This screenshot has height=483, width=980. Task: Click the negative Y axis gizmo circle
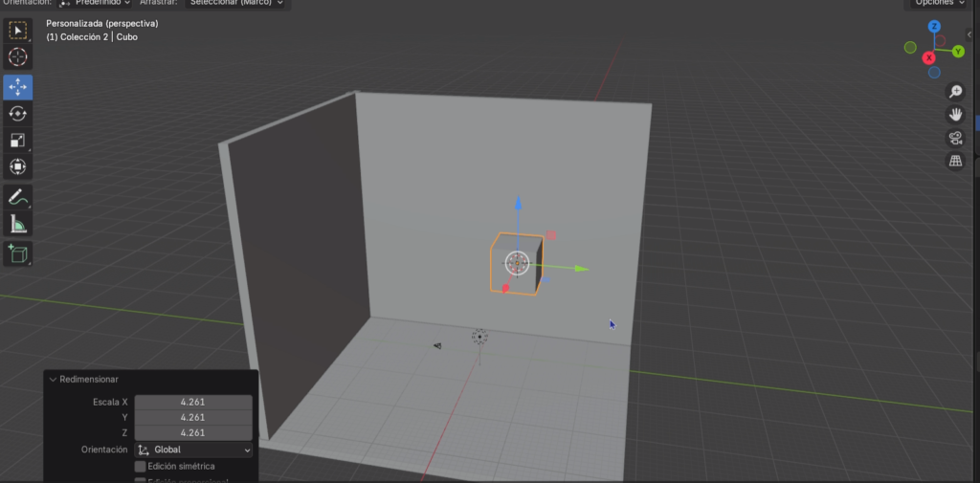click(910, 48)
